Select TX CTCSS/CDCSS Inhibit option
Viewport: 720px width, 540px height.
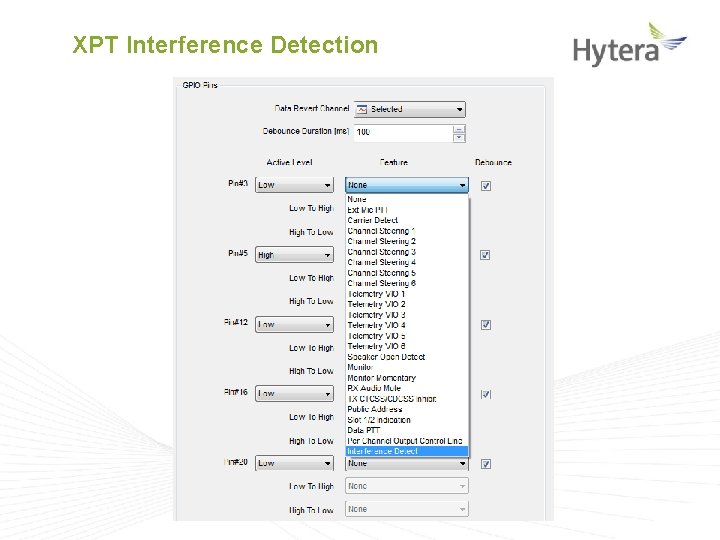coord(406,399)
